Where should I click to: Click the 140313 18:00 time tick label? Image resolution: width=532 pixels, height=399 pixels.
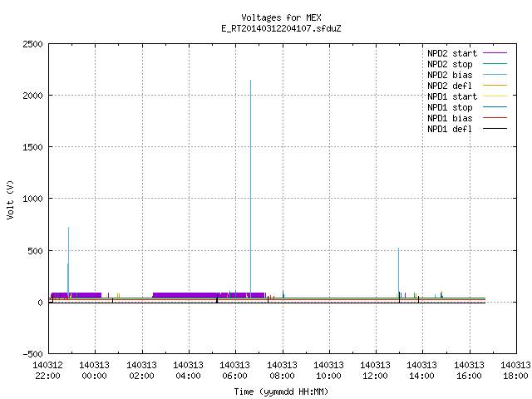click(515, 371)
